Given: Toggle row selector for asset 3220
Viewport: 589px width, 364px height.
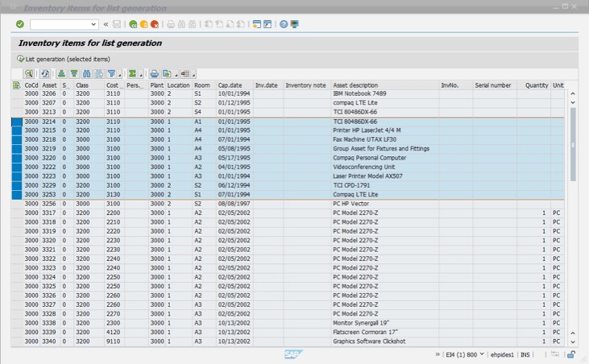Looking at the screenshot, I should 17,158.
